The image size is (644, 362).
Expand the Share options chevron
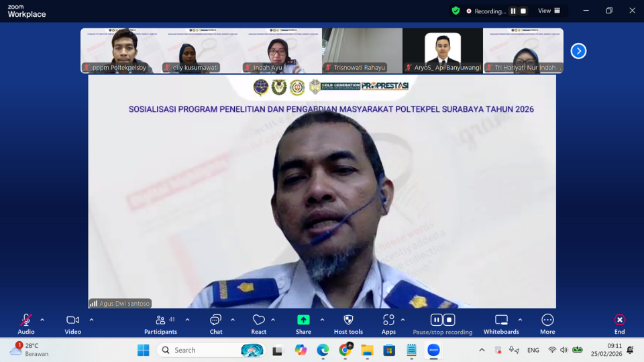click(322, 320)
